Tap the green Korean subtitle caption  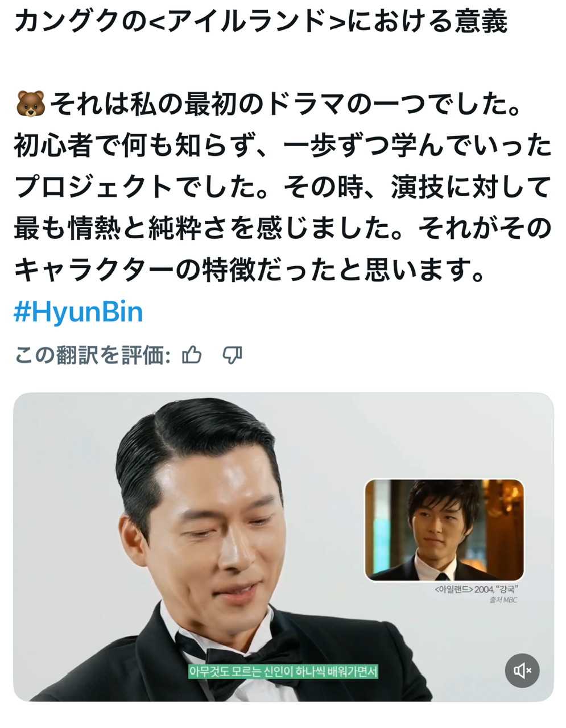pyautogui.click(x=283, y=672)
